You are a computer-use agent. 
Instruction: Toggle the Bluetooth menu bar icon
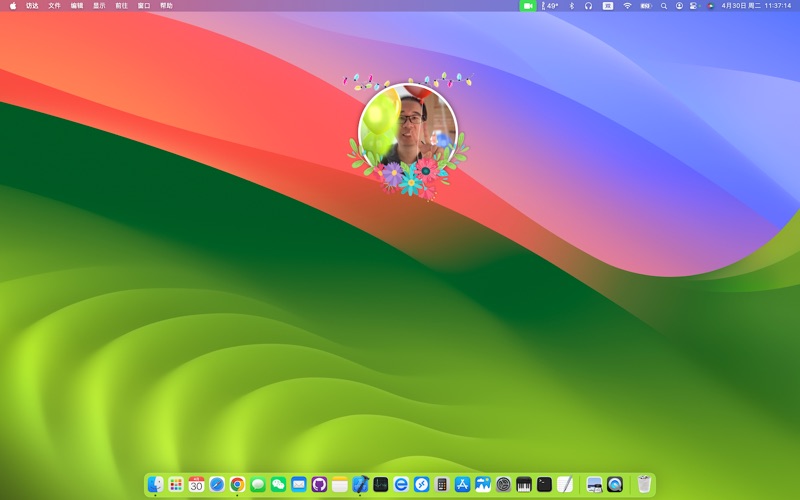(x=571, y=6)
